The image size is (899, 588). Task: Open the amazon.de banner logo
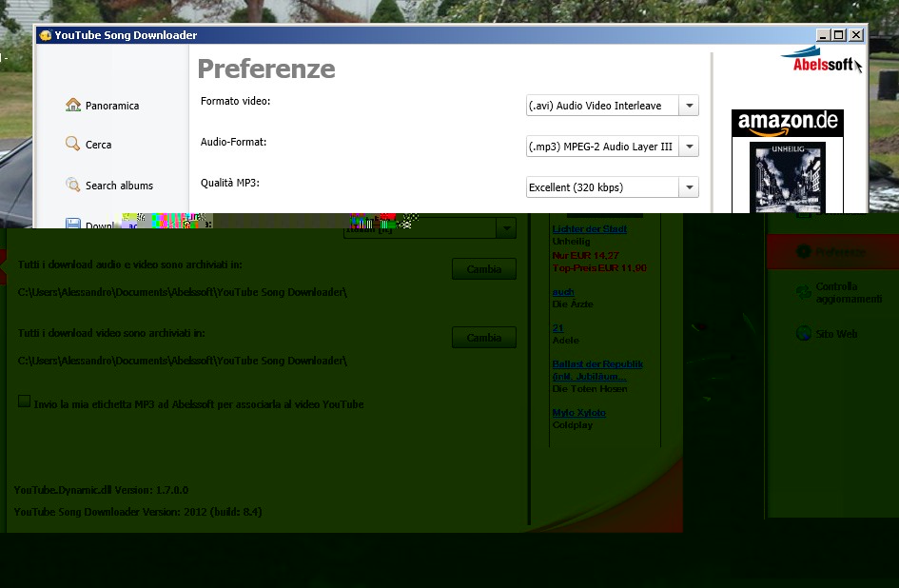point(787,123)
